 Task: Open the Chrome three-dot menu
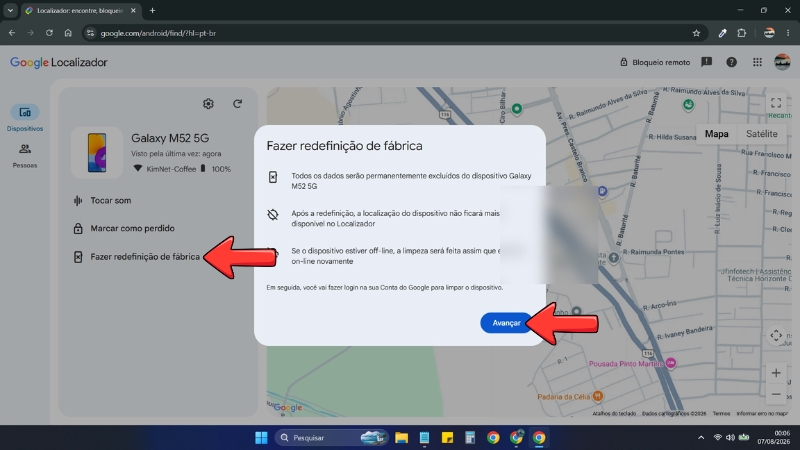click(x=788, y=33)
